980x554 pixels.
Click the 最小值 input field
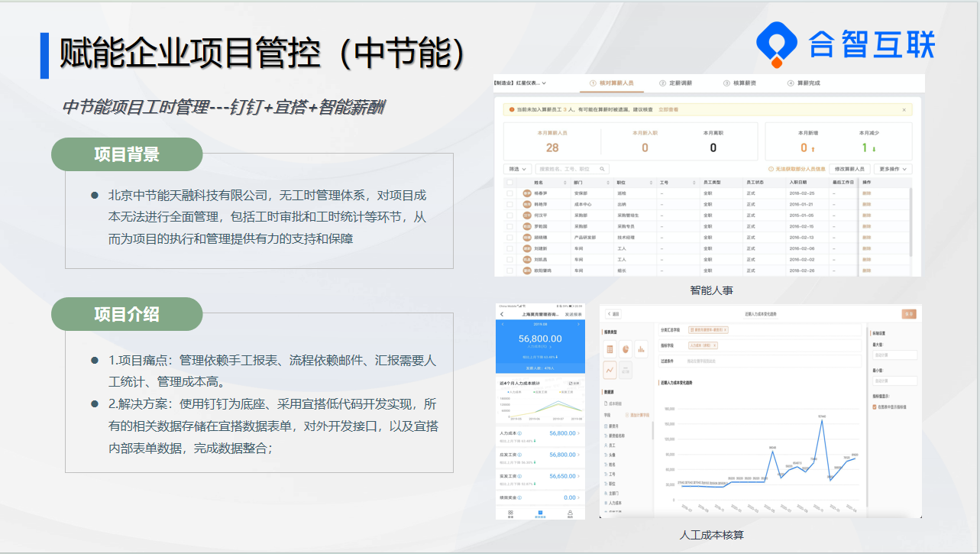click(x=894, y=381)
